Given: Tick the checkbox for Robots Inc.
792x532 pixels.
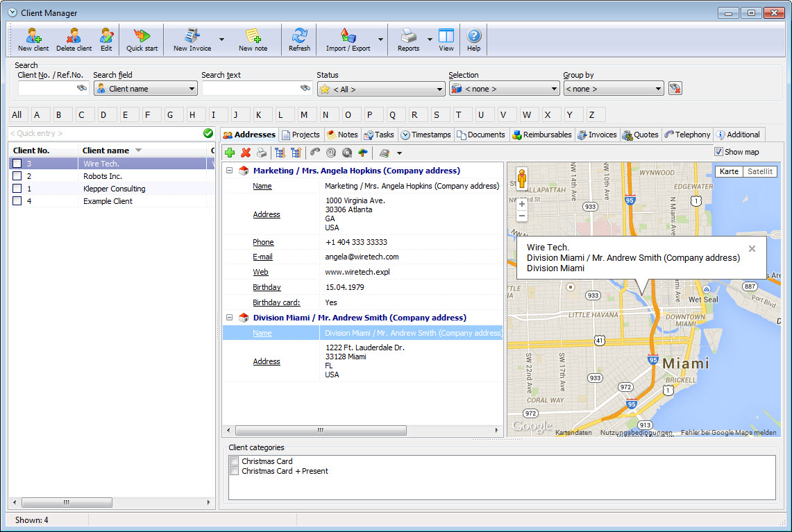Looking at the screenshot, I should (x=17, y=176).
